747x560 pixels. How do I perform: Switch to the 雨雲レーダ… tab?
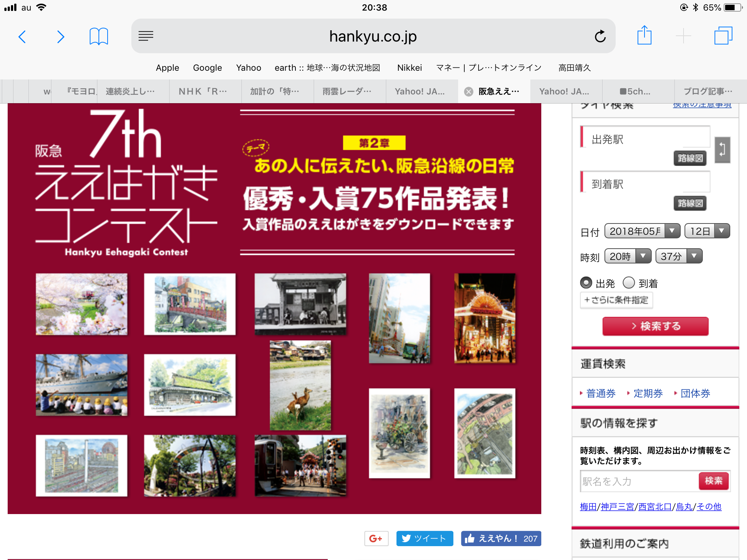[350, 92]
